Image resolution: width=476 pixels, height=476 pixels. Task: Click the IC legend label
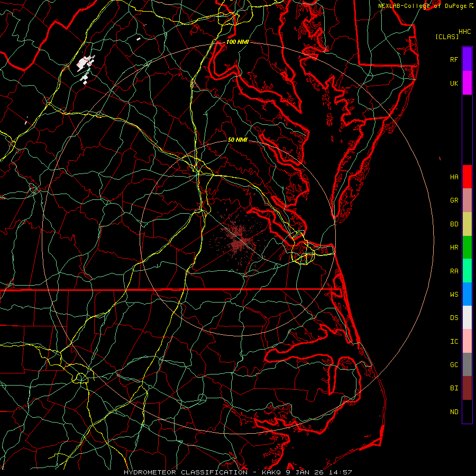pos(454,342)
